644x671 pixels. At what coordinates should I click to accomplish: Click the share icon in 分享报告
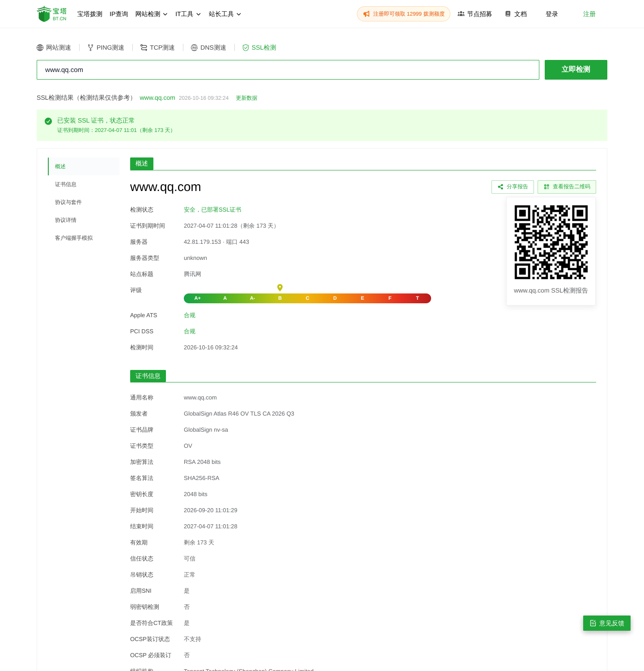point(500,187)
